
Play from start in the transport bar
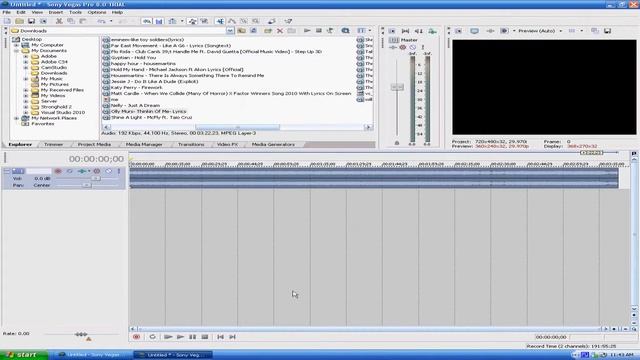168,337
